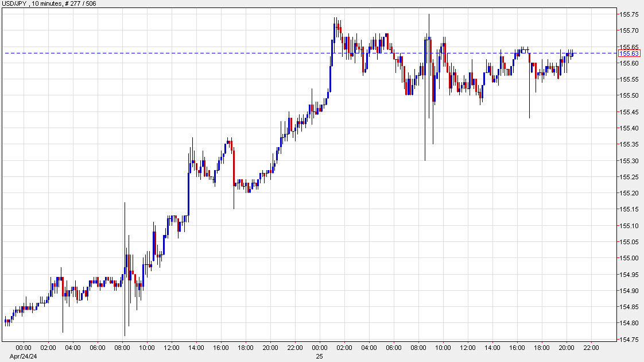Click the 155.50 price axis label
Screen dimensions: 644x362
pos(629,95)
